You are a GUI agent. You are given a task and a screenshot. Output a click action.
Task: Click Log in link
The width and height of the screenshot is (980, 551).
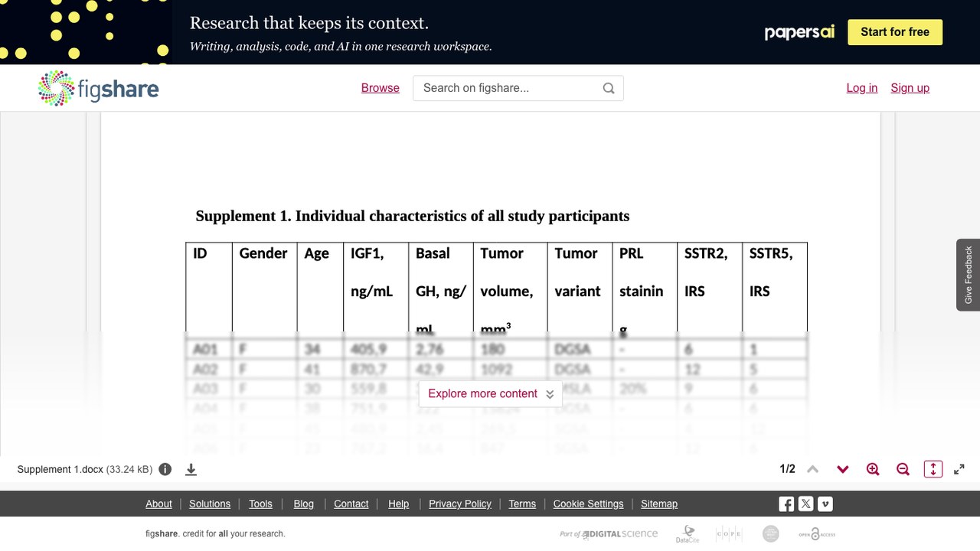(862, 88)
